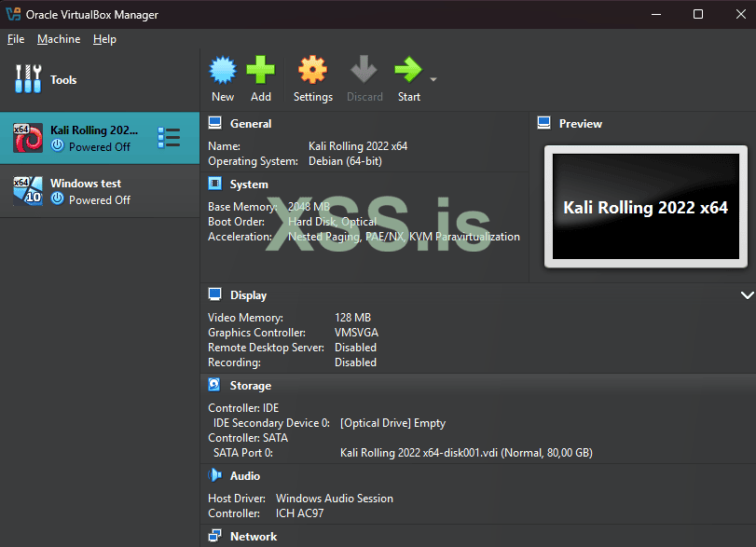
Task: Click the Kali Rolling Debian OS icon
Action: click(x=27, y=138)
